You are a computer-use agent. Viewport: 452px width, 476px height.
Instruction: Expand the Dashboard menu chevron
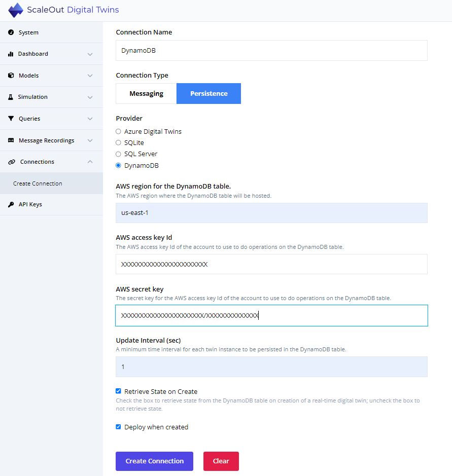[x=90, y=54]
